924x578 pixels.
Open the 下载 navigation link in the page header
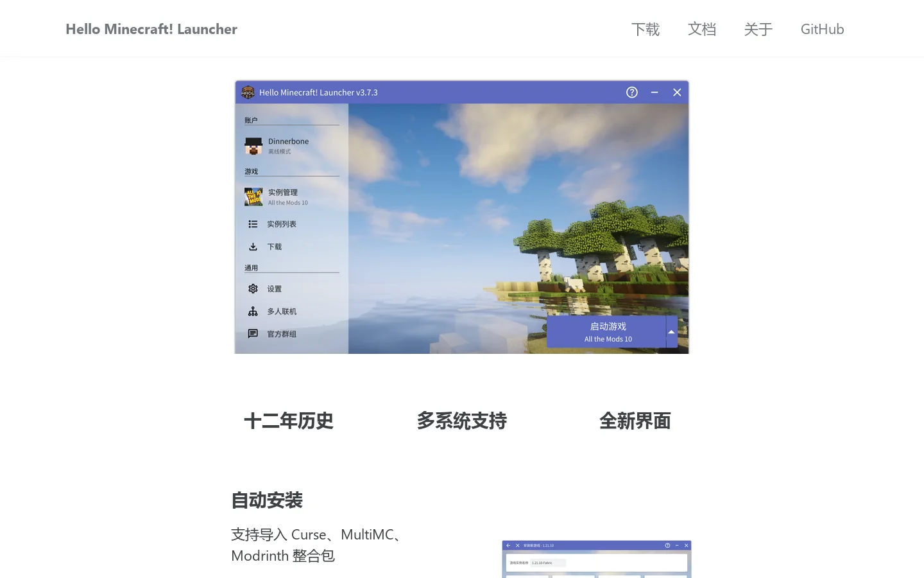click(x=646, y=29)
